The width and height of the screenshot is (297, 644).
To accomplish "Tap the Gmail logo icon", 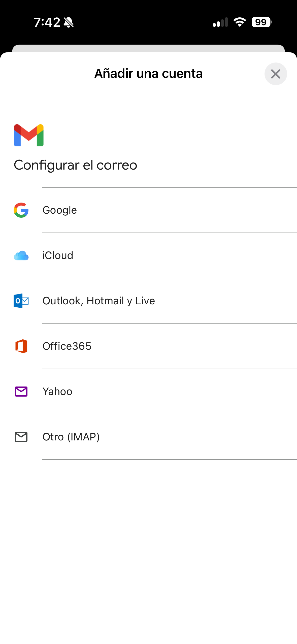I will coord(29,135).
